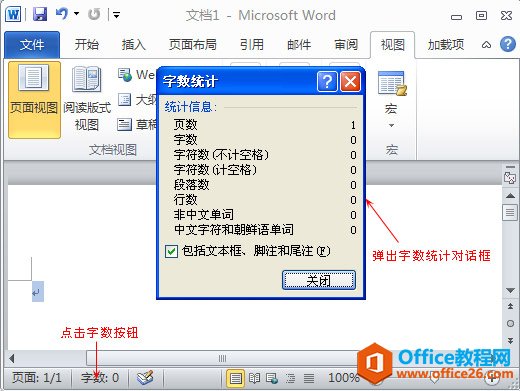
Task: Minimize the Word window
Action: point(456,16)
